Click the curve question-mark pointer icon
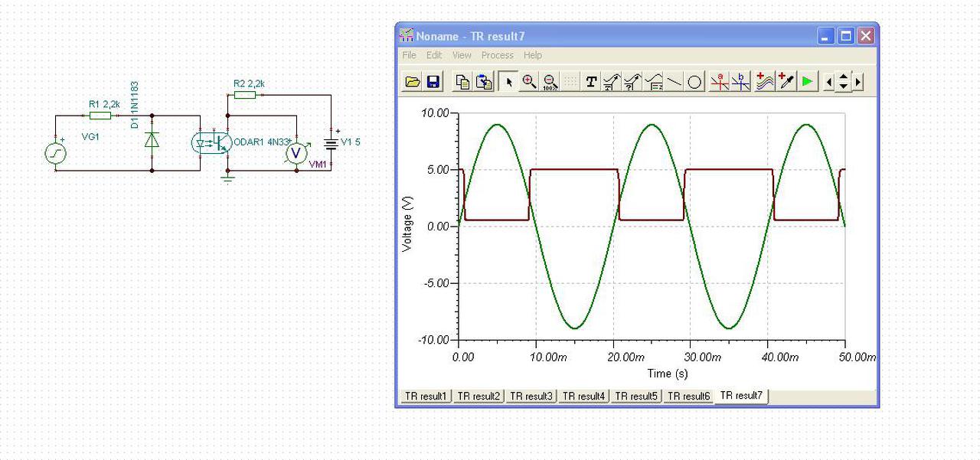Screen dimensions: 980x460 point(632,82)
